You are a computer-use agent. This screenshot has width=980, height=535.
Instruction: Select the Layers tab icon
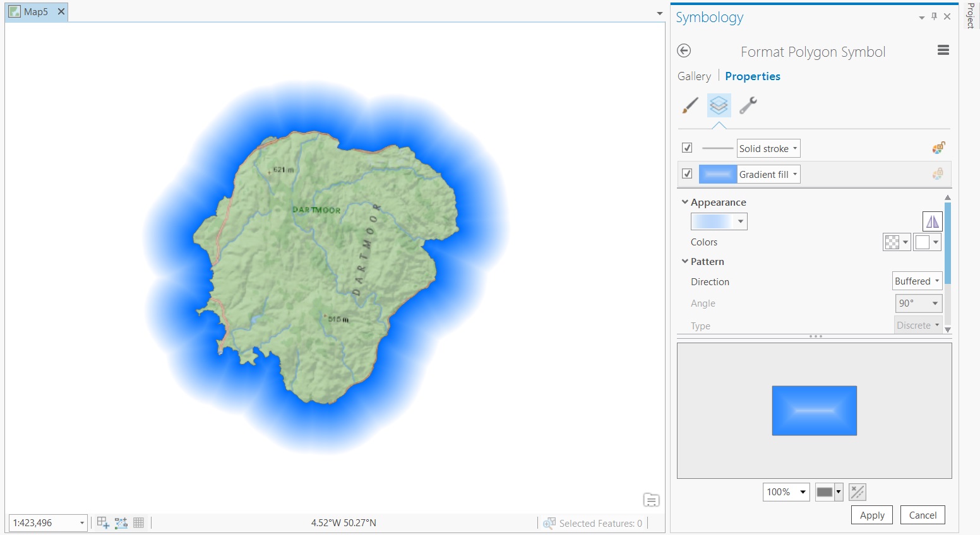tap(719, 105)
